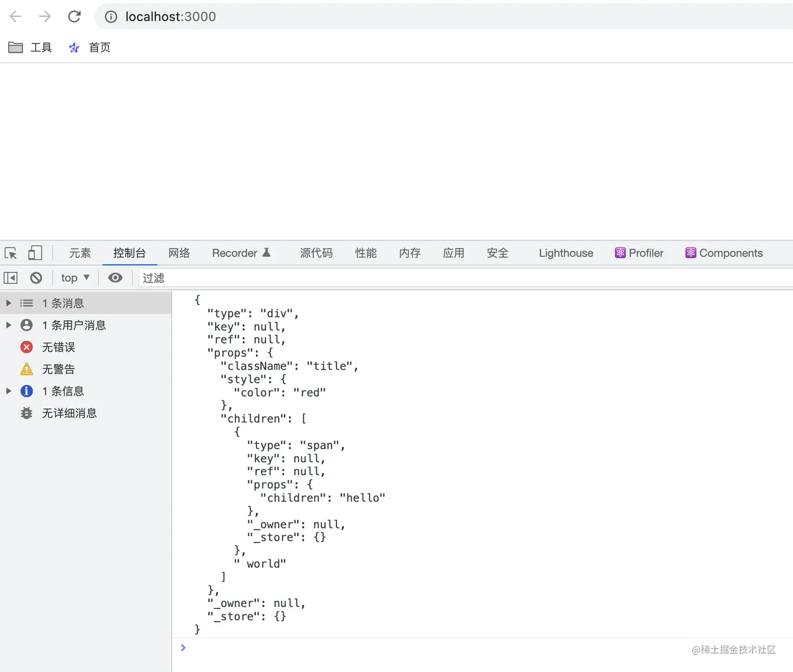793x672 pixels.
Task: Open the 安全 tab
Action: (498, 253)
